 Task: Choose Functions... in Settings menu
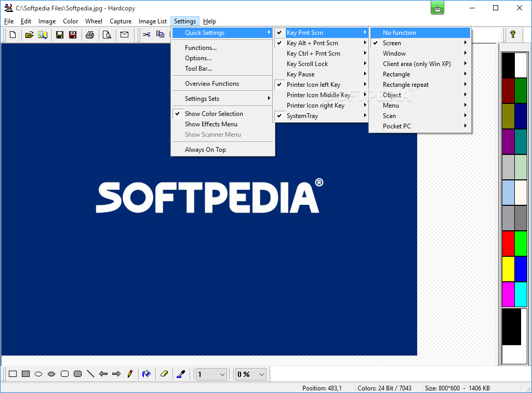click(x=222, y=48)
